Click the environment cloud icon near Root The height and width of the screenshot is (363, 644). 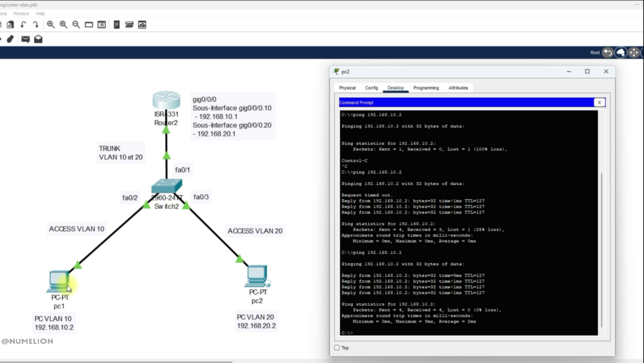coord(621,53)
